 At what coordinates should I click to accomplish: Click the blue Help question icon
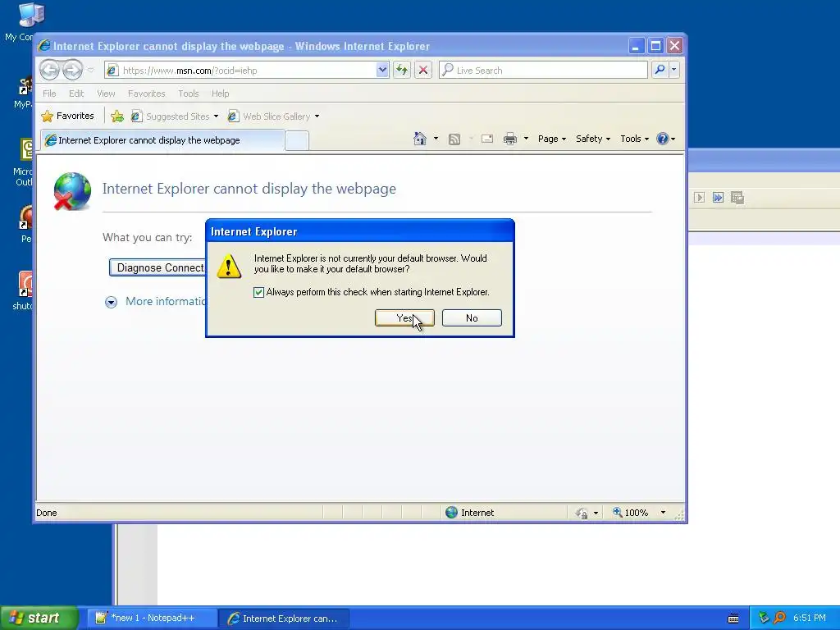click(663, 139)
